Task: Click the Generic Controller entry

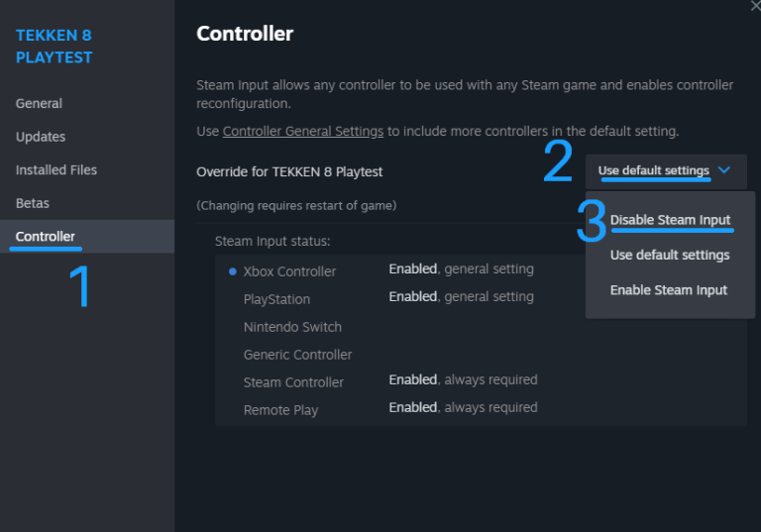Action: pos(298,355)
